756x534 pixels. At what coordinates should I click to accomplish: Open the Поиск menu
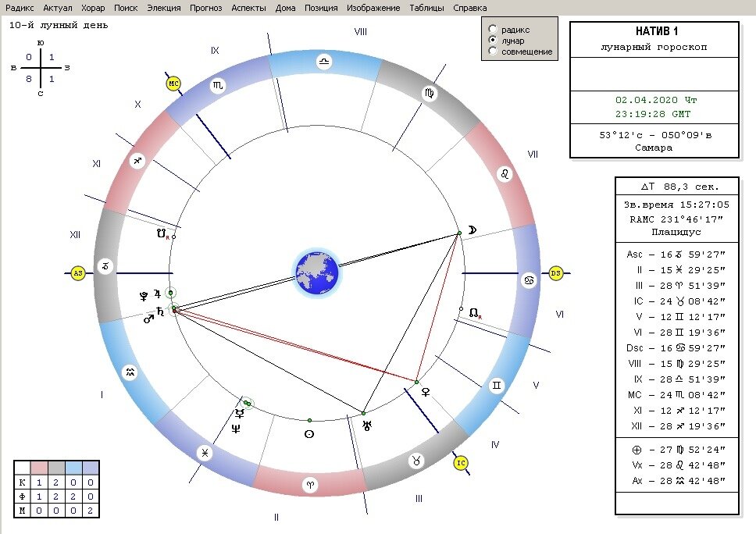coord(126,8)
